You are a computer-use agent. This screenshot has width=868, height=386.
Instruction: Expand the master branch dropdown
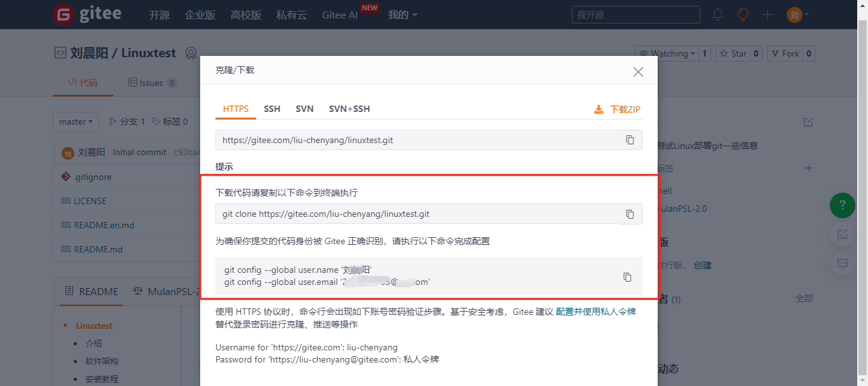[76, 121]
